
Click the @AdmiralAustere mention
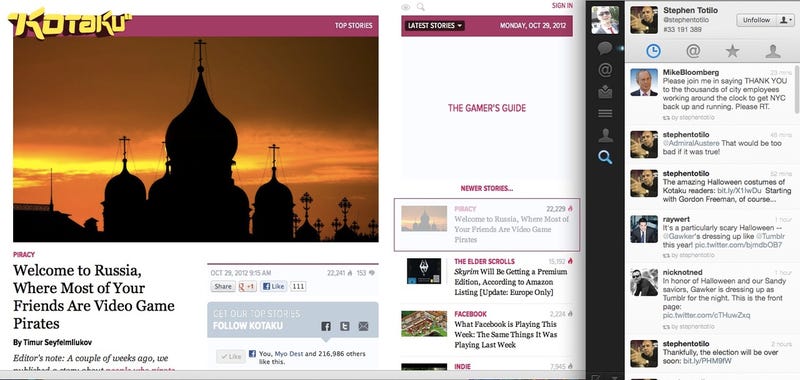pyautogui.click(x=691, y=143)
